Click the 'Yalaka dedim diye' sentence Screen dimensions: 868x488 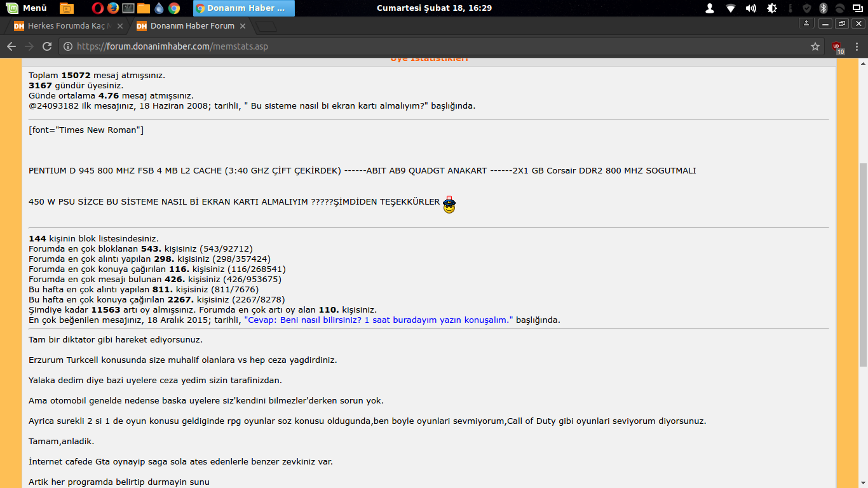point(155,380)
